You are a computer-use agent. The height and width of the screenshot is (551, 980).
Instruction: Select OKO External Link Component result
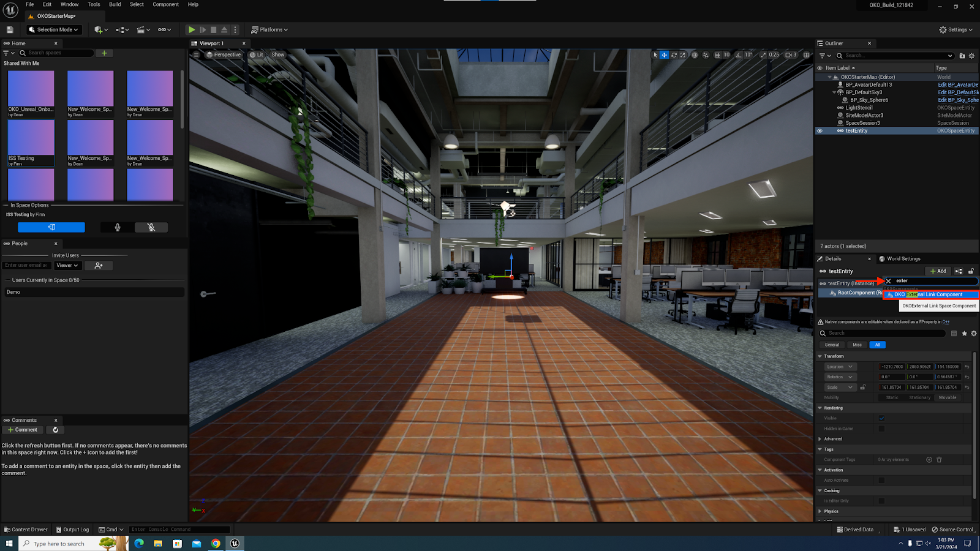pyautogui.click(x=929, y=294)
